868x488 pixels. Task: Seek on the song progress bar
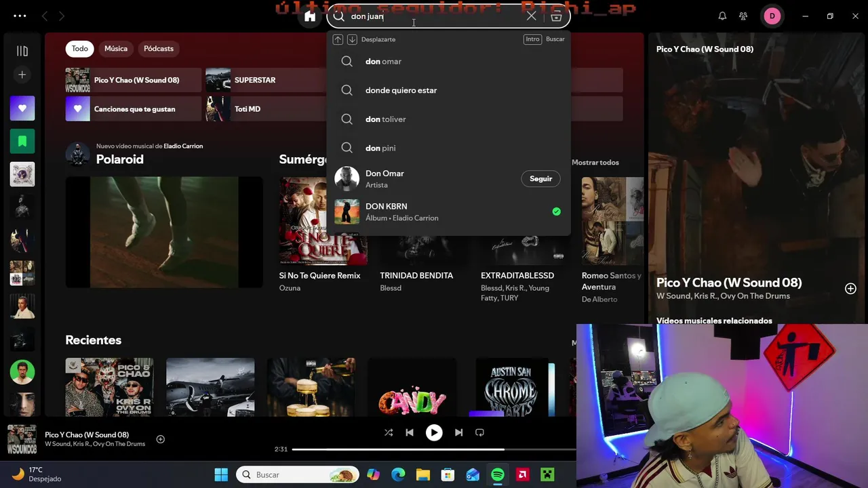click(434, 449)
